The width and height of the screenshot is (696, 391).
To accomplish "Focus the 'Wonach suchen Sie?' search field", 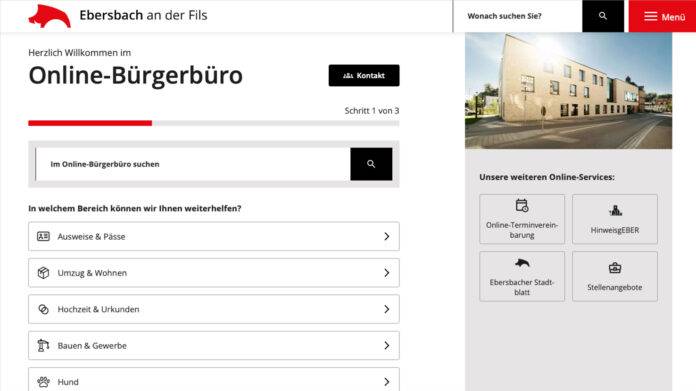I will [518, 16].
